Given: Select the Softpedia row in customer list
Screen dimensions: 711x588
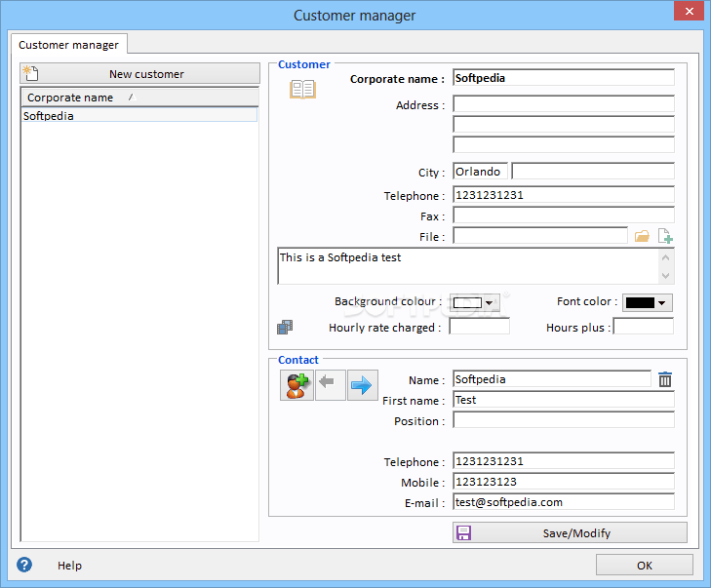Looking at the screenshot, I should pyautogui.click(x=139, y=116).
